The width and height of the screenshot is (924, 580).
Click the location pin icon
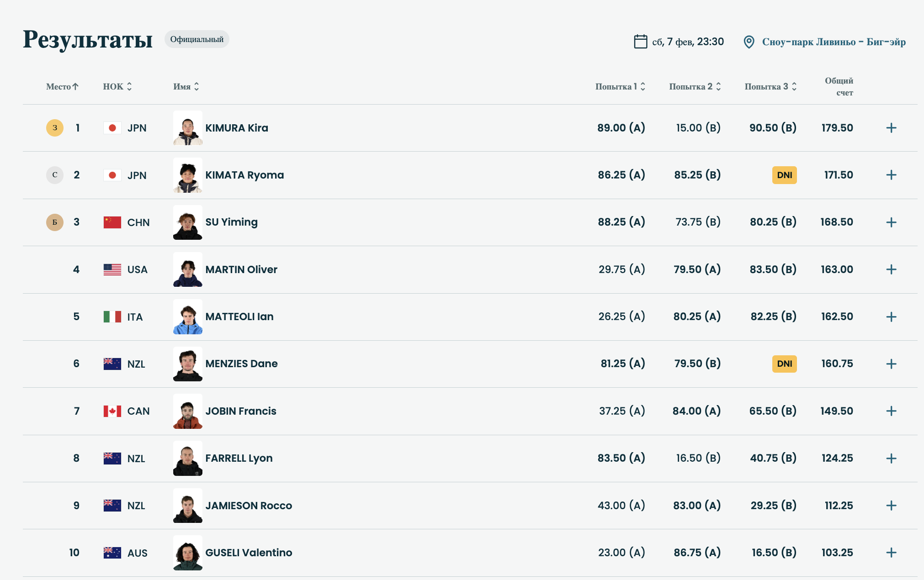[749, 42]
